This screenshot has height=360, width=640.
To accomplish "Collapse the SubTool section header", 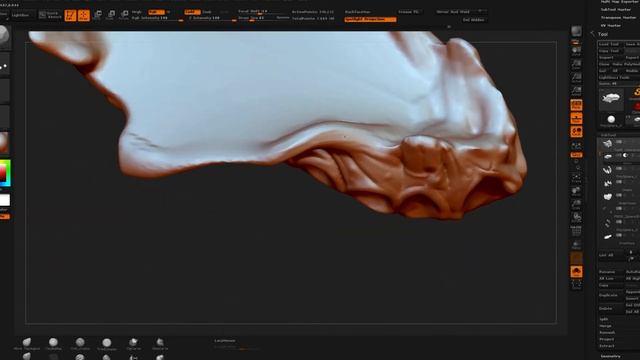I will coord(608,135).
